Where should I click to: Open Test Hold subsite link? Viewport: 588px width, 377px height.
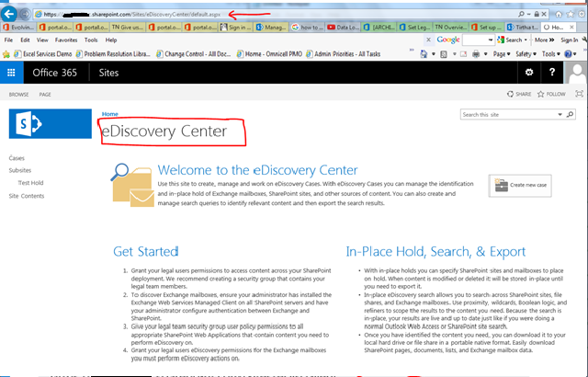(30, 183)
